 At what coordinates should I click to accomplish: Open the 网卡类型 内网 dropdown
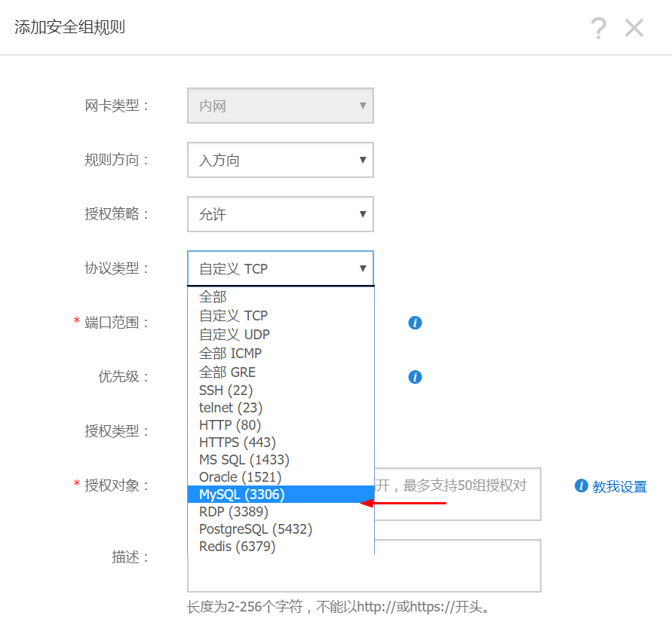(x=281, y=106)
